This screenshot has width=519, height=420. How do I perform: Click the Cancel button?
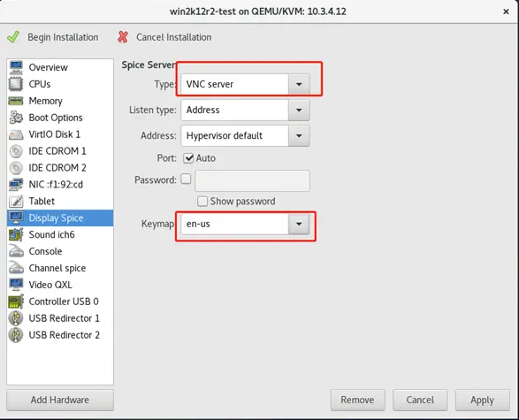coord(420,400)
